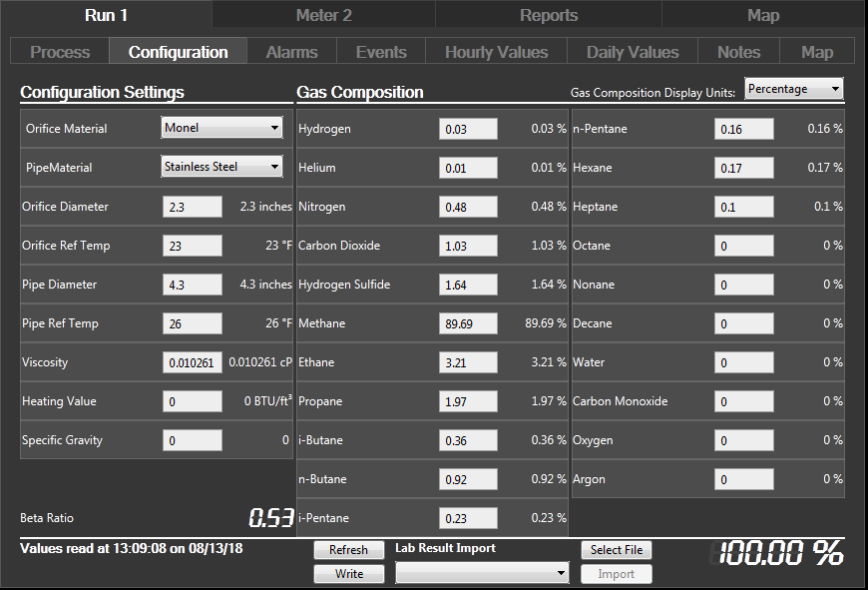Click the Select File button
868x590 pixels.
tap(616, 550)
